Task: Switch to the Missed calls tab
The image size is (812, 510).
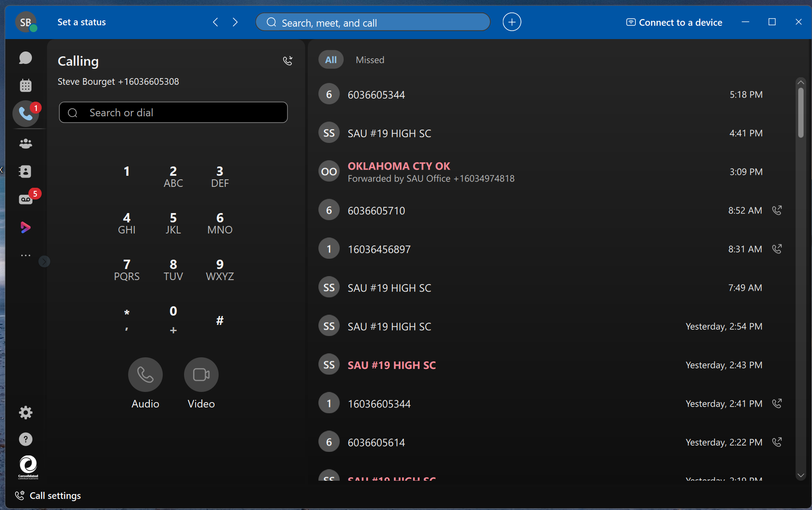Action: pos(370,60)
